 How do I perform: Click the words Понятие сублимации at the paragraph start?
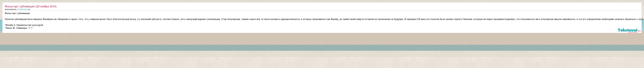(x=15, y=19)
